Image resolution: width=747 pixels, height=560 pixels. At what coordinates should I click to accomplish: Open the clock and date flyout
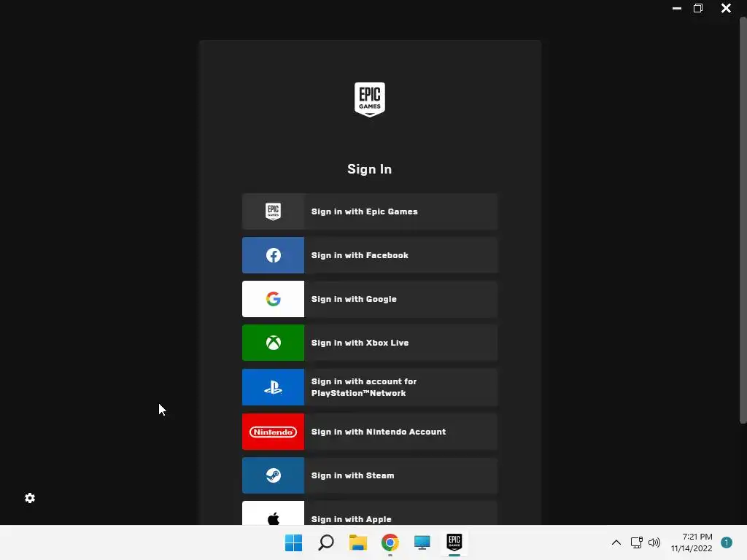tap(692, 542)
